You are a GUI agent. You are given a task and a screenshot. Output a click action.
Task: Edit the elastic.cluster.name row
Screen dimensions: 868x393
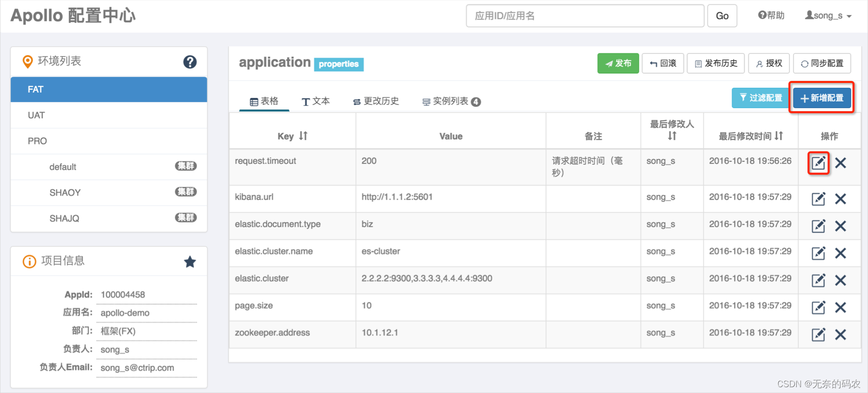[x=818, y=253]
